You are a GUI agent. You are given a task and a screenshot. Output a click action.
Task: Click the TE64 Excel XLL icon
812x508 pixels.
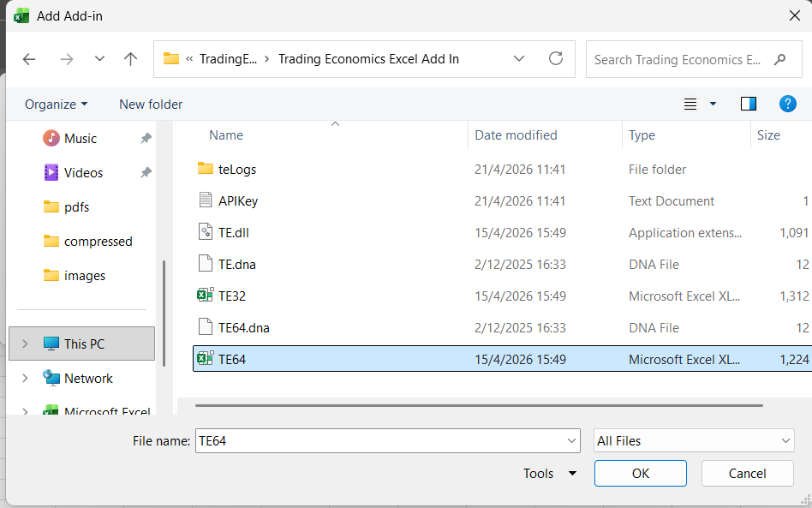[x=206, y=358]
